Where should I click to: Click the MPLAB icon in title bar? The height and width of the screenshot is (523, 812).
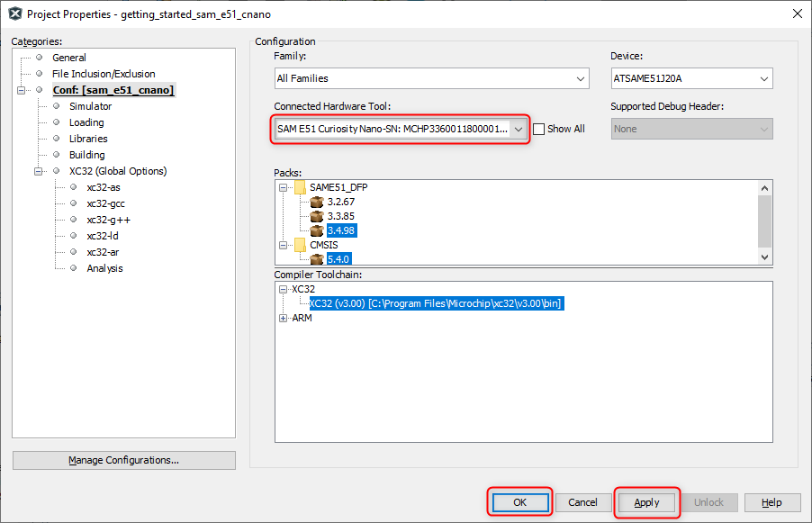click(14, 14)
